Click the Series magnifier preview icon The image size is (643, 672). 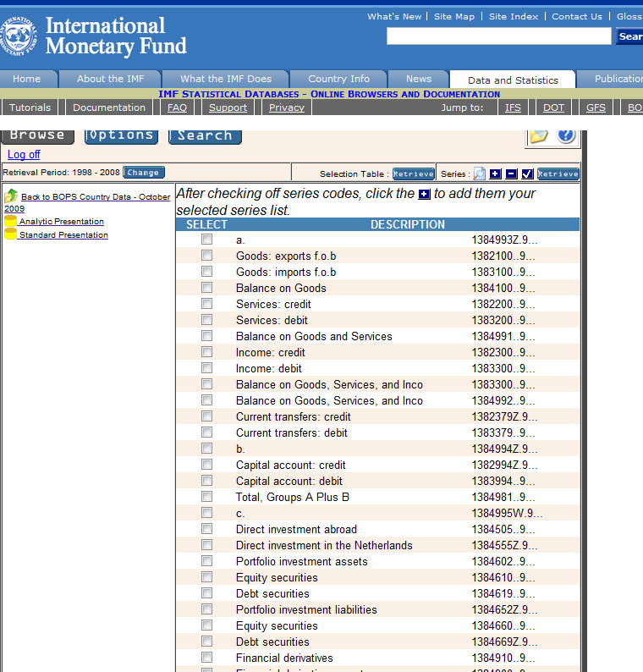point(480,174)
